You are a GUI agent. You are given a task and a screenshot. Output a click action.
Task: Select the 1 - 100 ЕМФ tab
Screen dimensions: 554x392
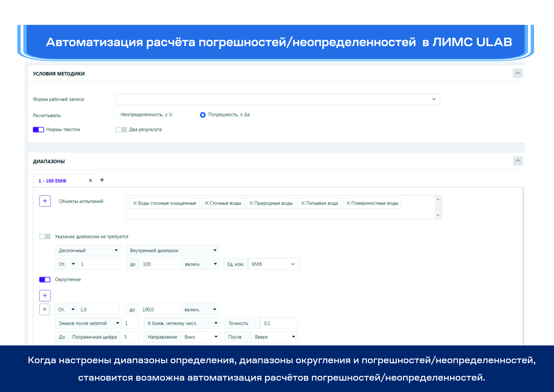52,181
